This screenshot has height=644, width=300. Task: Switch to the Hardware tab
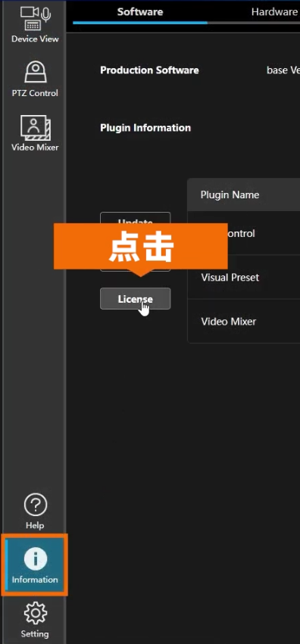click(x=274, y=12)
